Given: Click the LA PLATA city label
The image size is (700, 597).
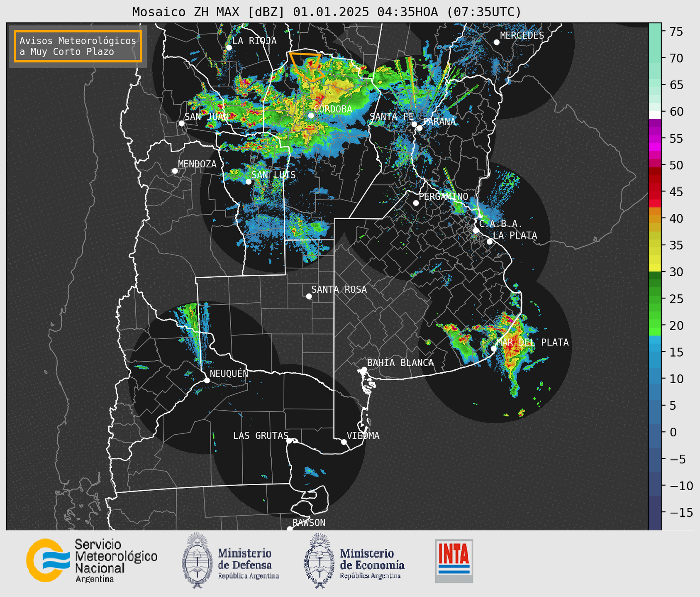Looking at the screenshot, I should click(x=515, y=235).
